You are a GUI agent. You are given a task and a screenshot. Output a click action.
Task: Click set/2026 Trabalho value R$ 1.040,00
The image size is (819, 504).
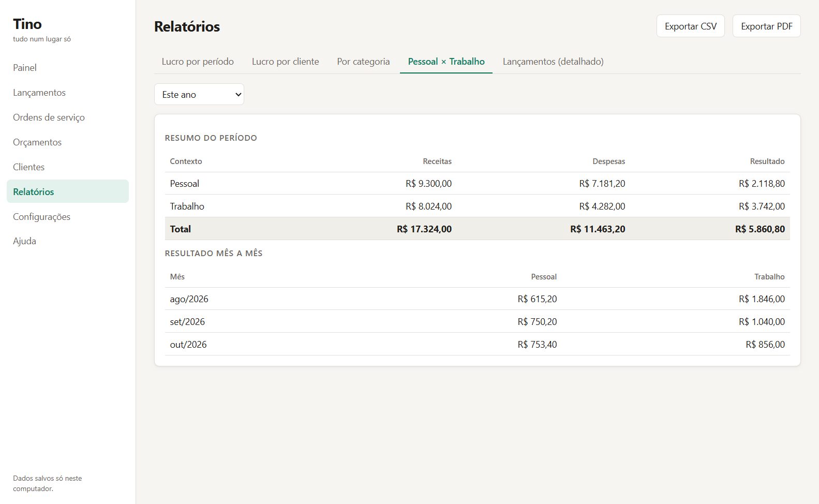tap(762, 322)
